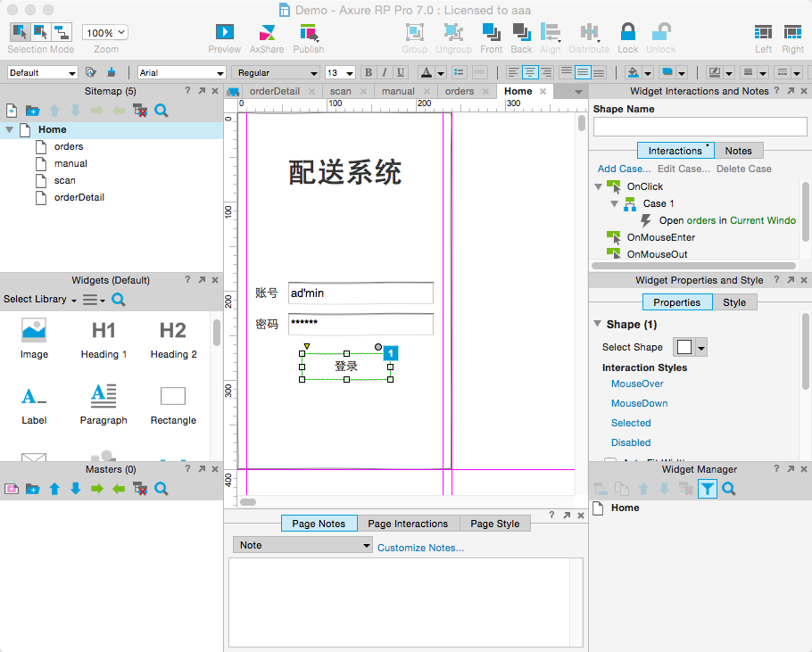Toggle Underline text formatting
The width and height of the screenshot is (812, 652).
tap(401, 72)
